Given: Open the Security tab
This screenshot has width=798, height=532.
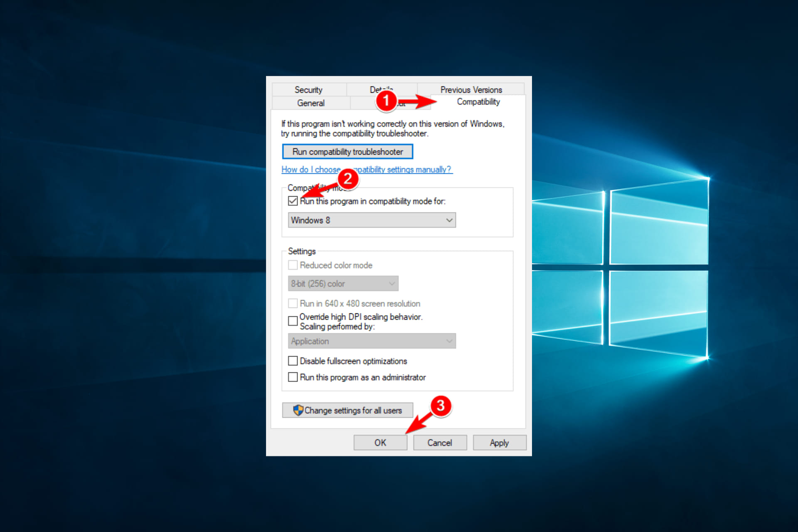Looking at the screenshot, I should pyautogui.click(x=309, y=90).
